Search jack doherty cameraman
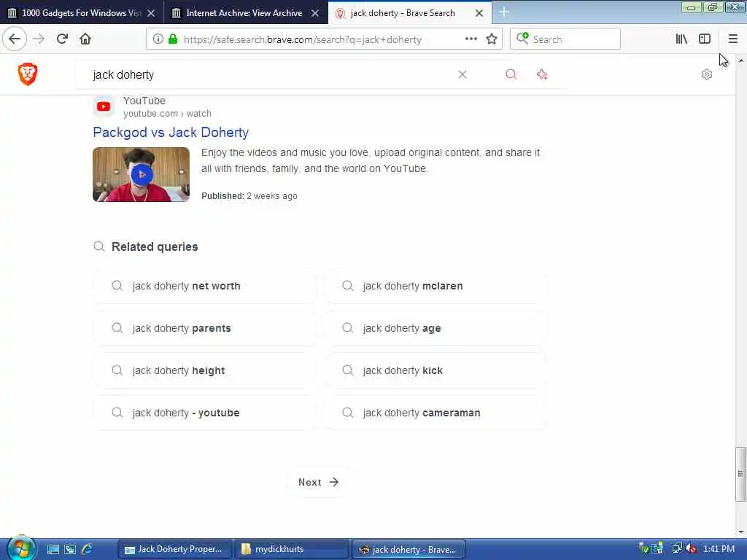 pyautogui.click(x=436, y=413)
